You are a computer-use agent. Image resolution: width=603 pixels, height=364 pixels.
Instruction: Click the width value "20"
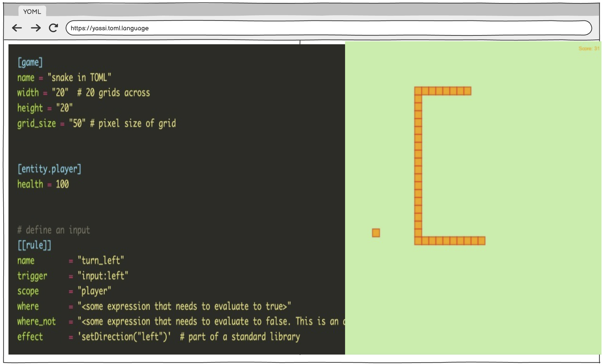(60, 93)
